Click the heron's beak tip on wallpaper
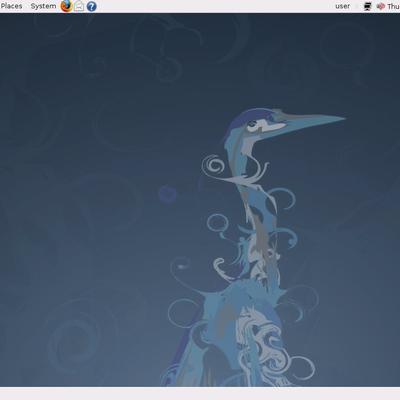The height and width of the screenshot is (400, 400). point(341,118)
